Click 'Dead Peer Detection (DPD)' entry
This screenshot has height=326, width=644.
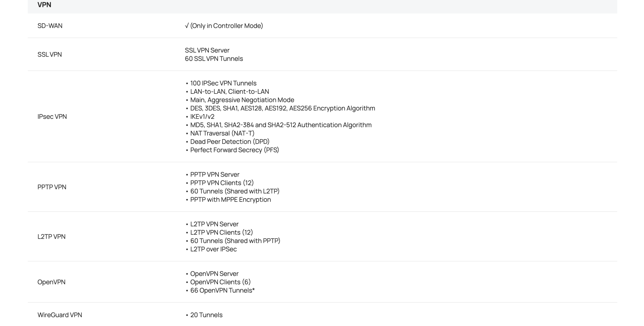click(230, 142)
